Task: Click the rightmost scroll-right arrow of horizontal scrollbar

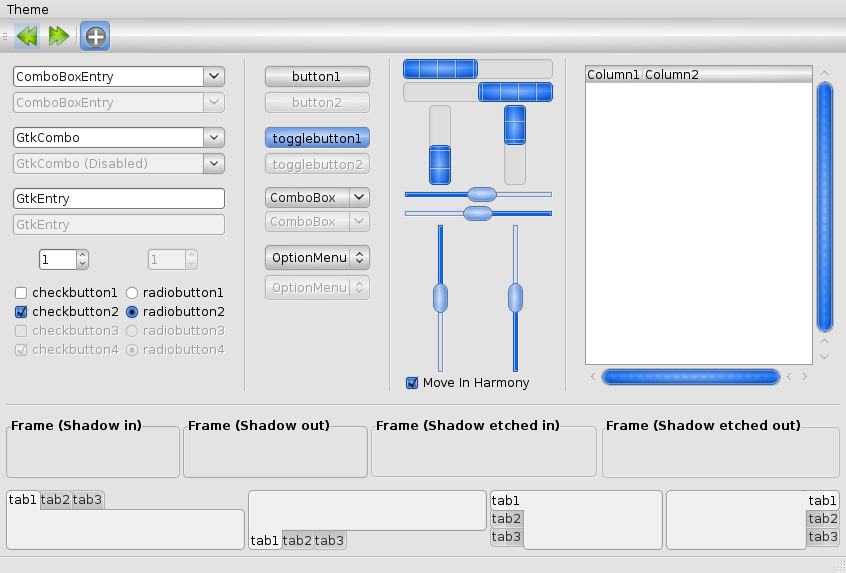Action: pos(805,377)
